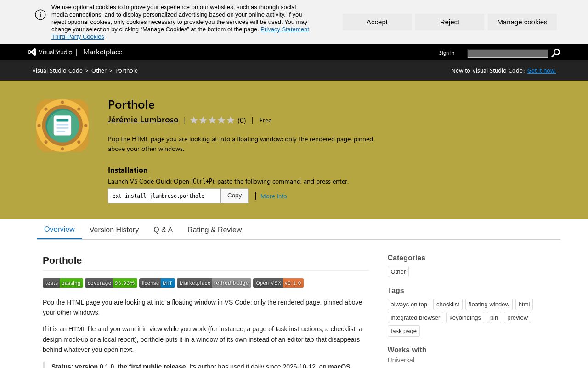This screenshot has height=368, width=588.
Task: Click the Marketplace search input field
Action: tap(508, 53)
